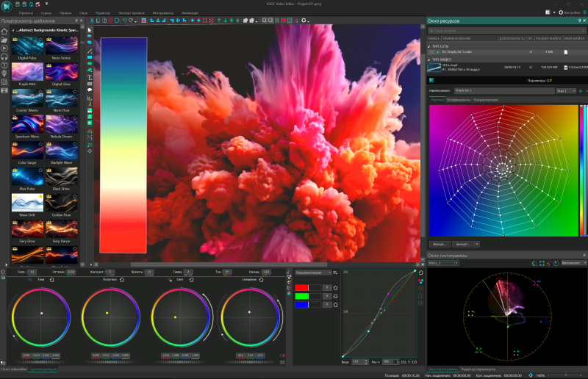Click the zoom slider in status bar

566,375
